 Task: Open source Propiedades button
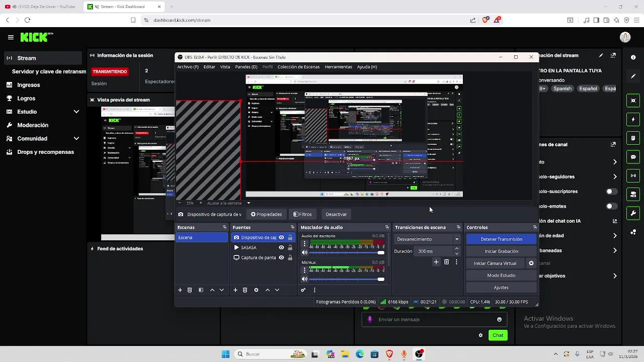pyautogui.click(x=266, y=214)
